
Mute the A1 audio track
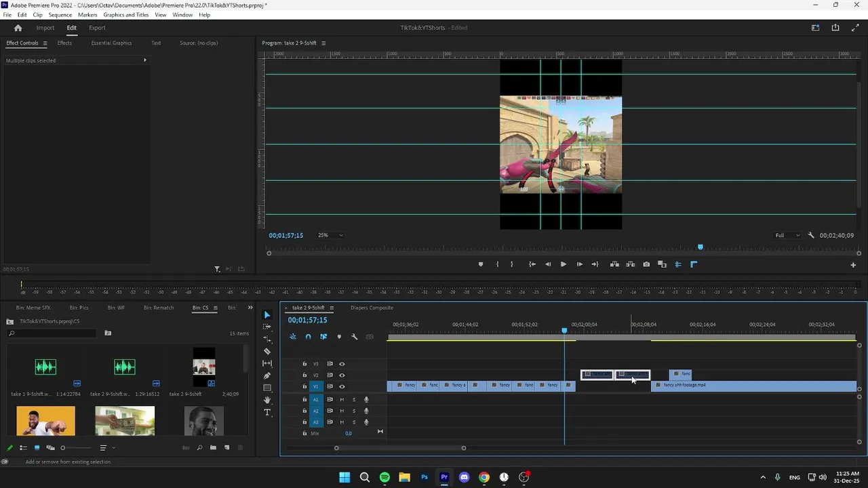(x=342, y=400)
